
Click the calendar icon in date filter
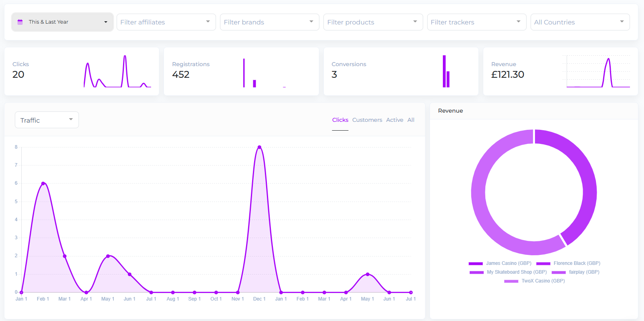pos(20,22)
